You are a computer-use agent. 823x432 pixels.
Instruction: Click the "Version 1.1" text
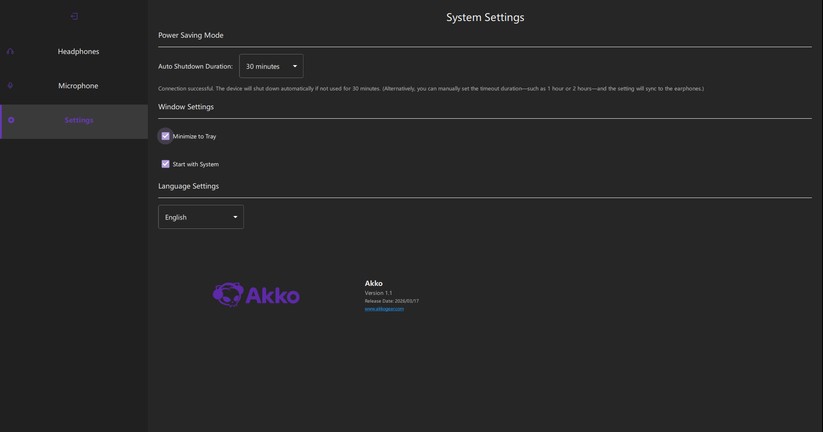tap(378, 293)
